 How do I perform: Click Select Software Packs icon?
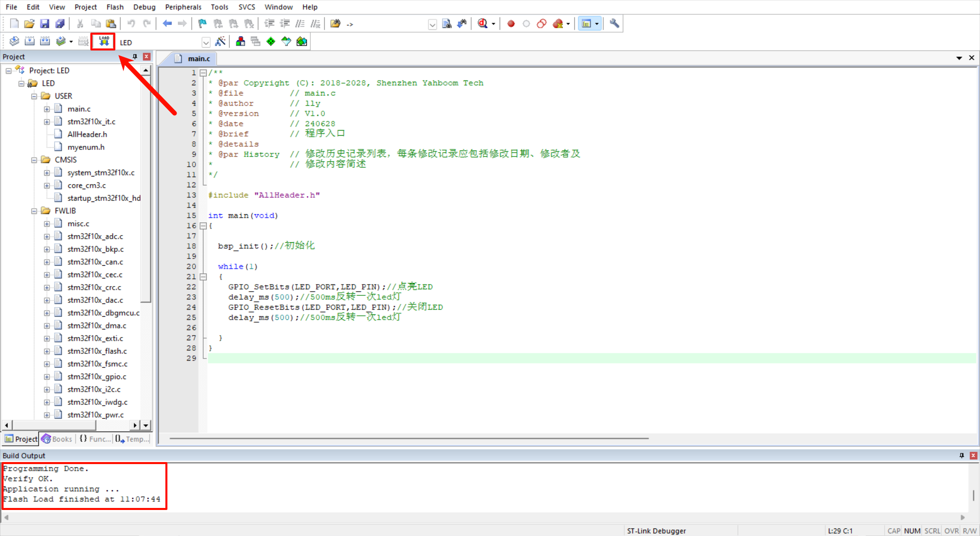286,41
